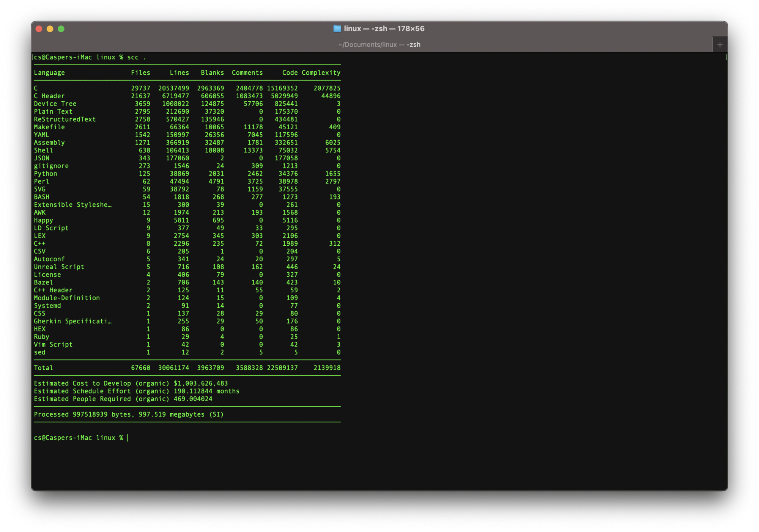Click the 'Estimated People Required' line
This screenshot has height=532, width=759.
point(123,399)
